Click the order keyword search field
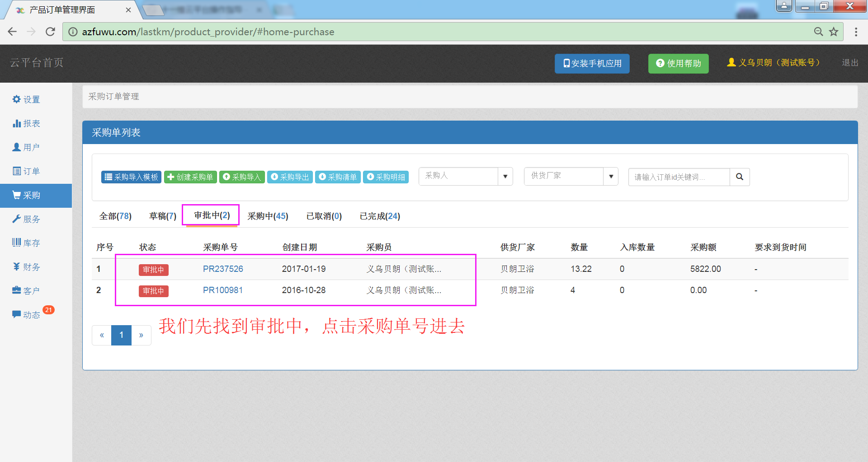This screenshot has height=462, width=868. [x=679, y=177]
